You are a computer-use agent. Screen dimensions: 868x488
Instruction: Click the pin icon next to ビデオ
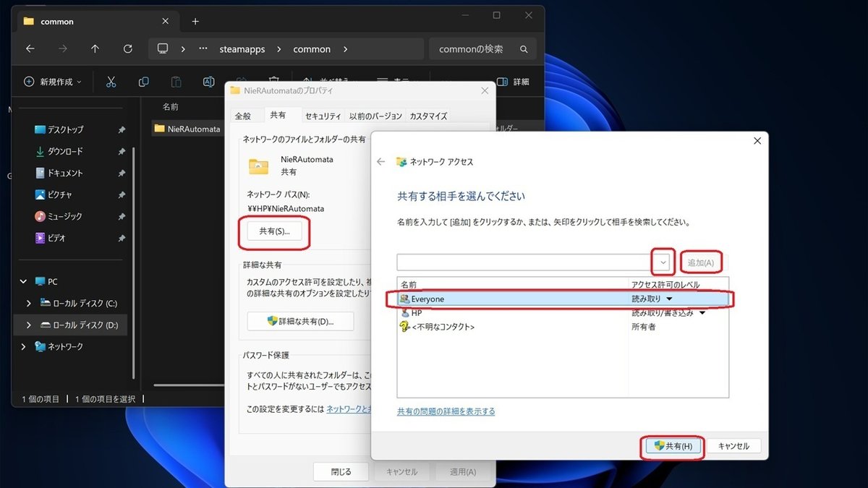(x=122, y=238)
